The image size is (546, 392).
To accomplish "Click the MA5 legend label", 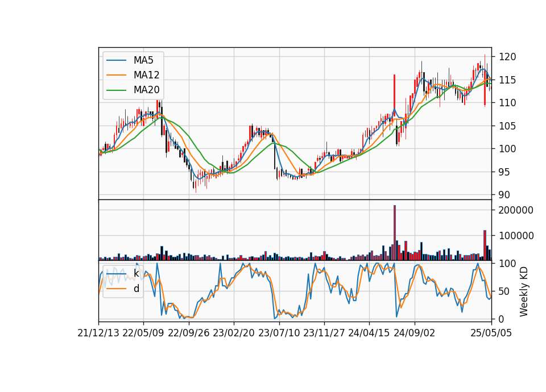I will 143,60.
